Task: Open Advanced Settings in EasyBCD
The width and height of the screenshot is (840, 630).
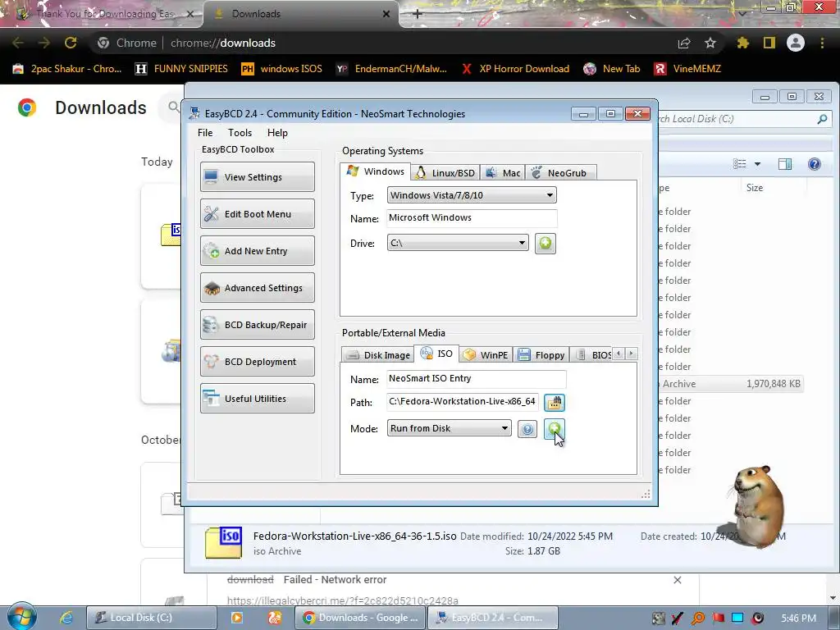Action: (257, 288)
